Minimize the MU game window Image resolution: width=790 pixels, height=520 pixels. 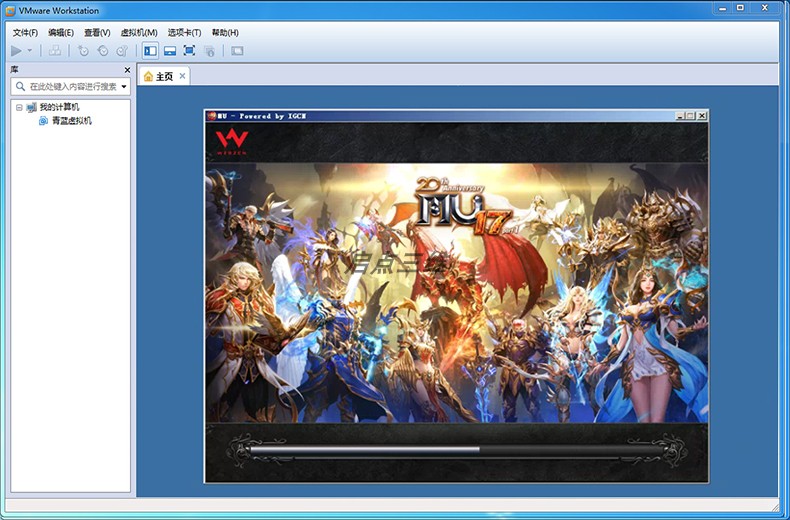pos(680,116)
